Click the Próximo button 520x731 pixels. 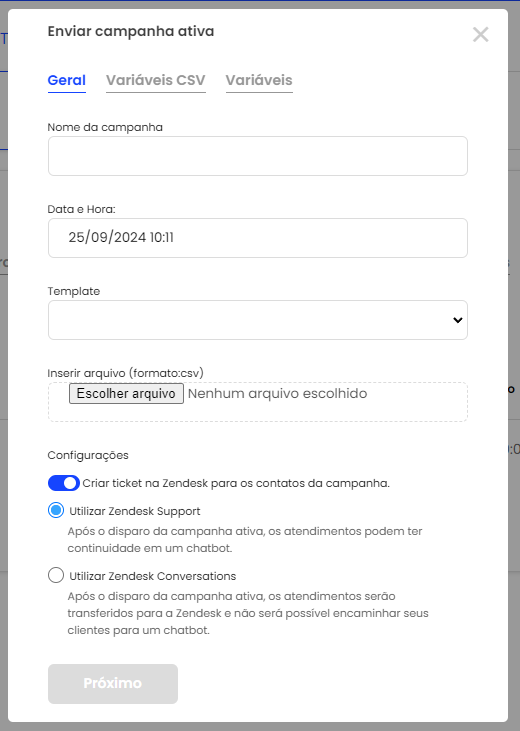pyautogui.click(x=113, y=684)
